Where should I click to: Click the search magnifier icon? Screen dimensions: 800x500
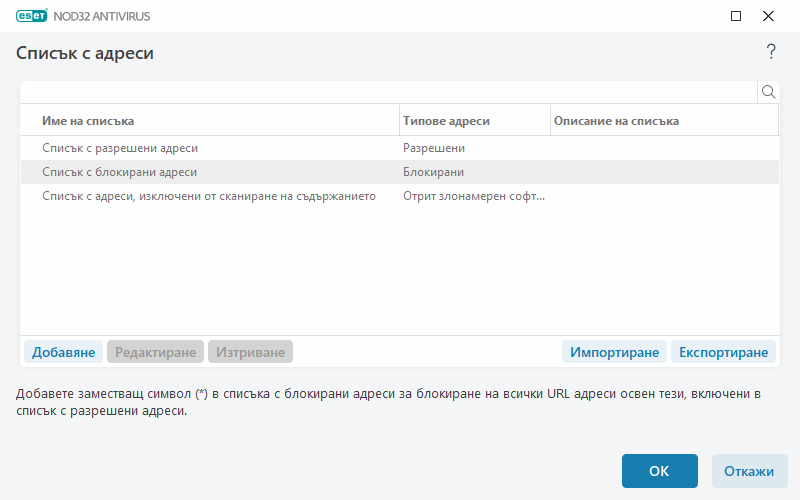769,92
